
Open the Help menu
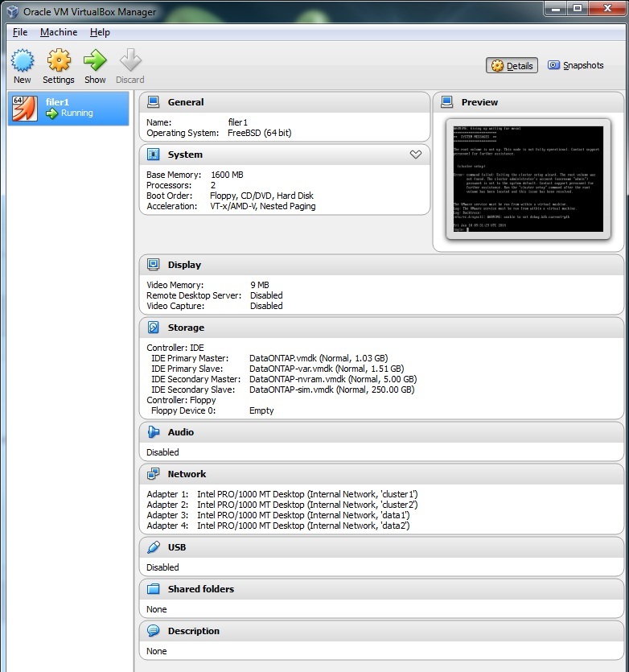tap(100, 32)
